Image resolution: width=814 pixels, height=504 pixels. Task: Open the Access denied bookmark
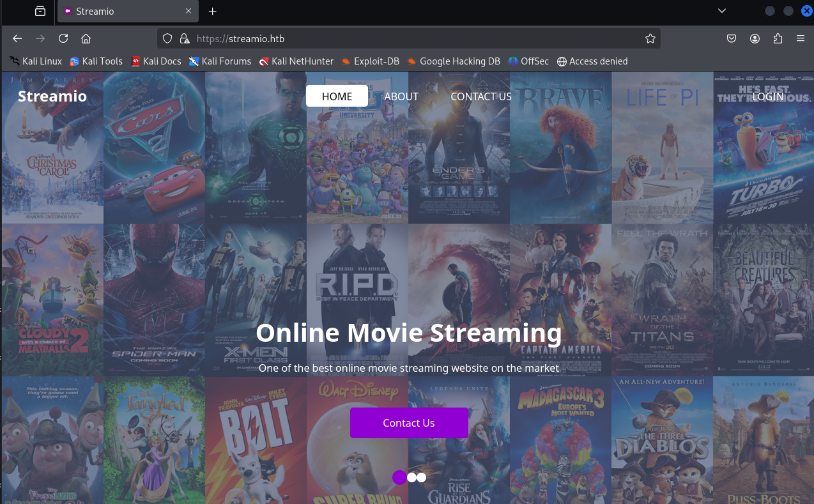coord(592,61)
